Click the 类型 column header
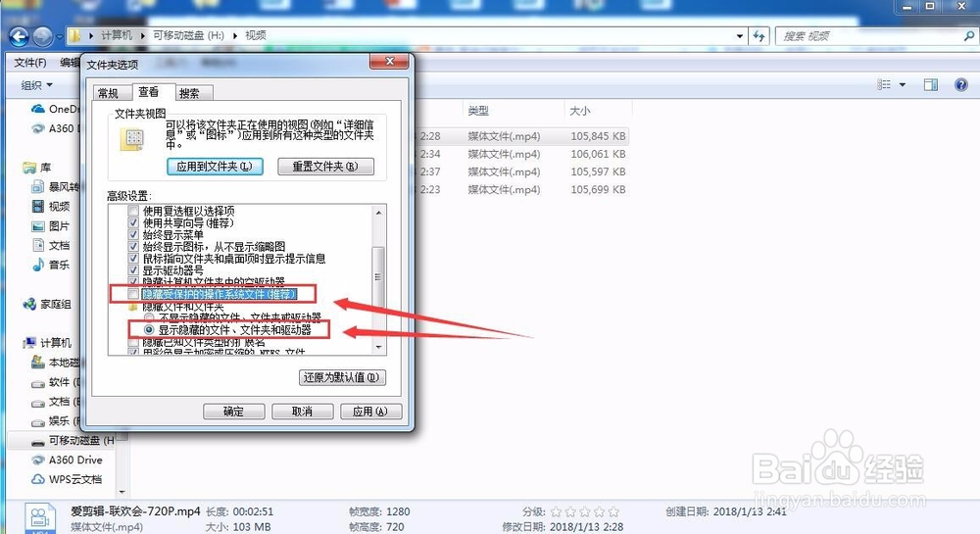The width and height of the screenshot is (980, 534). pos(478,111)
